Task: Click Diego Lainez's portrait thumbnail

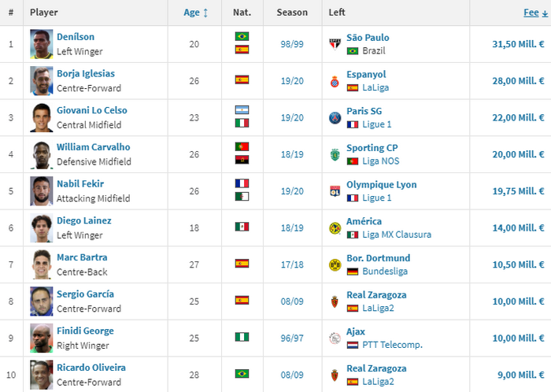Action: (42, 228)
